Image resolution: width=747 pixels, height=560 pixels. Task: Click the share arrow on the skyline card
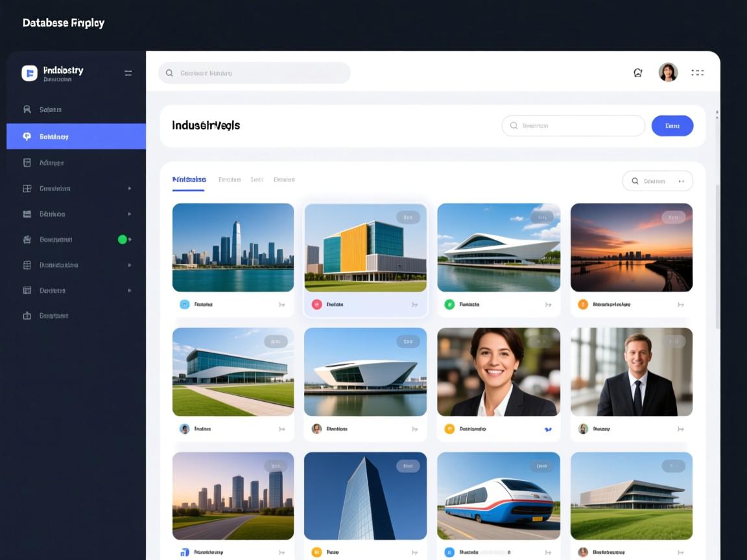pos(282,304)
